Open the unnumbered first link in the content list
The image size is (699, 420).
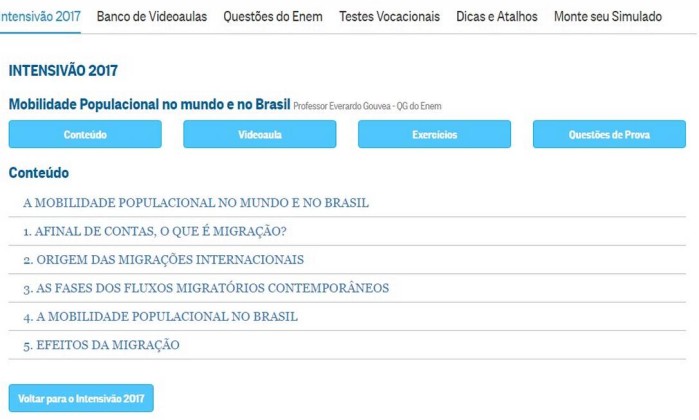pos(196,203)
